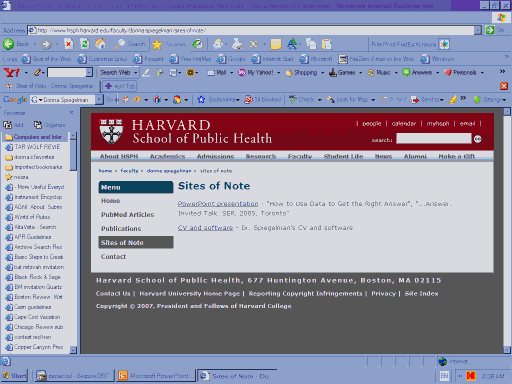The height and width of the screenshot is (384, 512).
Task: Click the Add Tab plus button
Action: click(120, 86)
